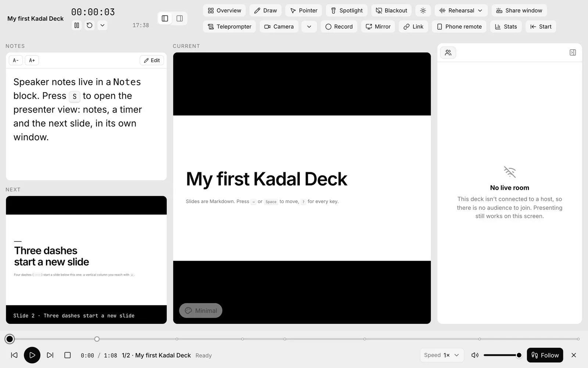Click the round Play button
The width and height of the screenshot is (588, 368).
click(32, 355)
